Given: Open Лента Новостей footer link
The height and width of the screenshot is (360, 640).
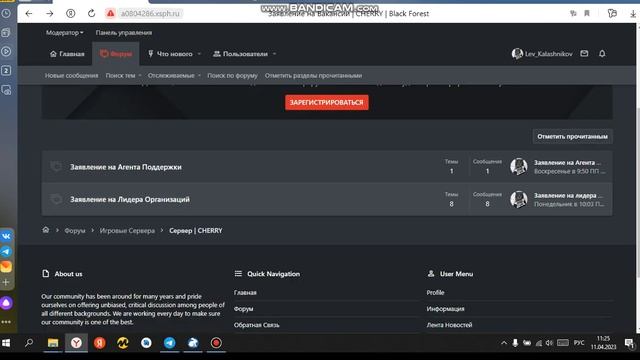Looking at the screenshot, I should (x=449, y=325).
